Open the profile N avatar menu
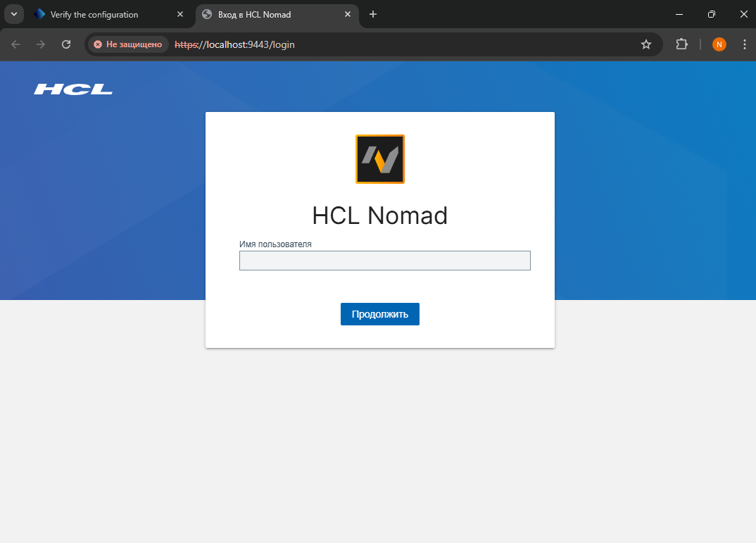756x543 pixels. [x=719, y=44]
